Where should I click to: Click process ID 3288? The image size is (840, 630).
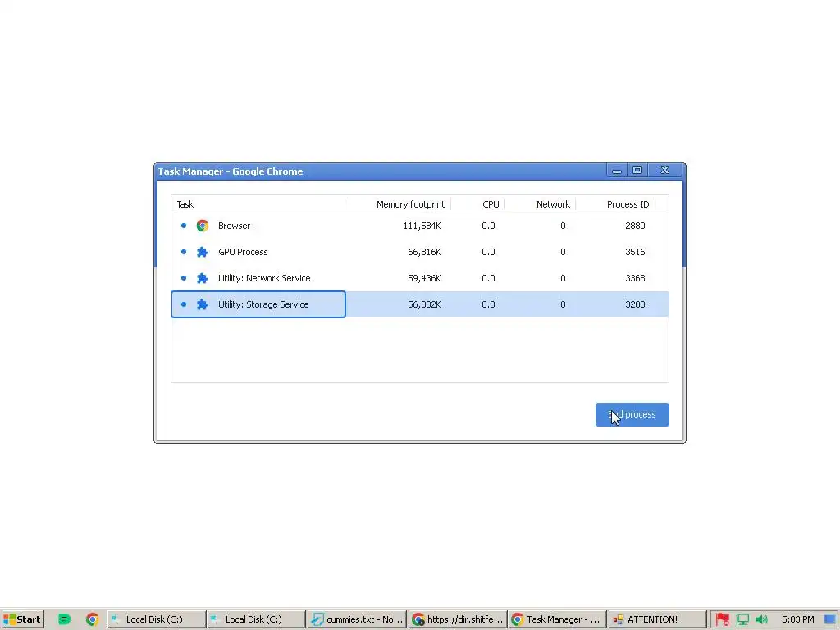pos(635,304)
